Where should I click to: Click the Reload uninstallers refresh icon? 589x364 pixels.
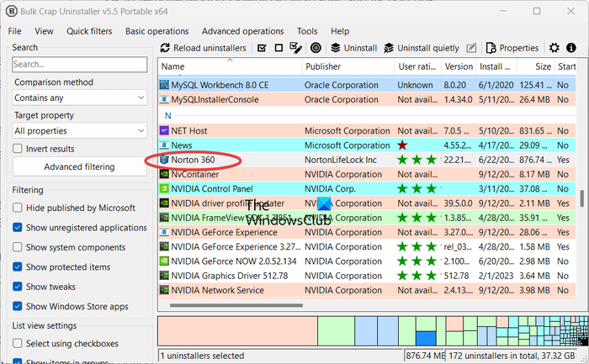tap(165, 48)
